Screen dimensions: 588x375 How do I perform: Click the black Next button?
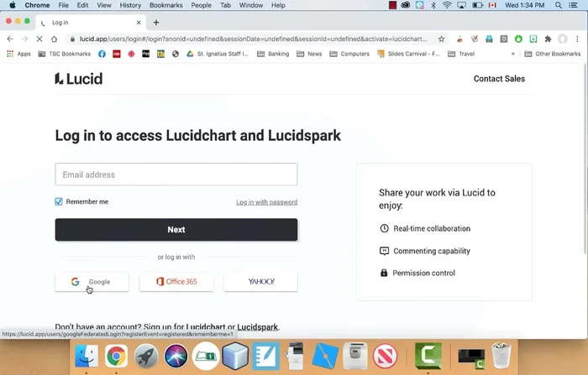coord(176,230)
